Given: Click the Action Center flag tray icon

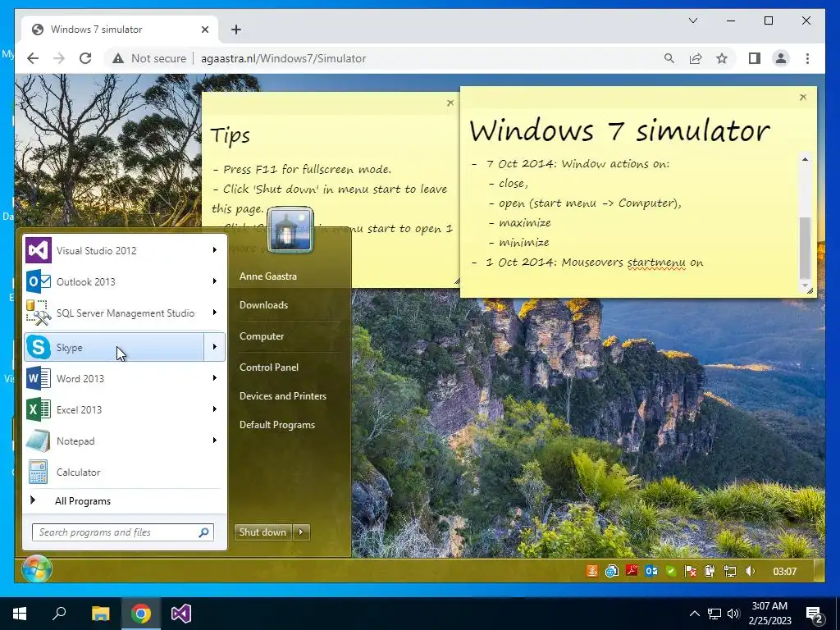Looking at the screenshot, I should (691, 571).
